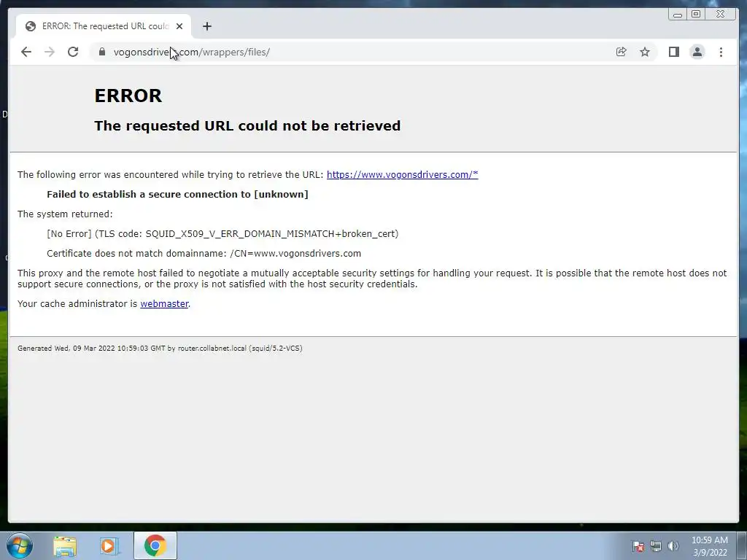Click the webmaster link
This screenshot has width=747, height=560.
[x=164, y=304]
